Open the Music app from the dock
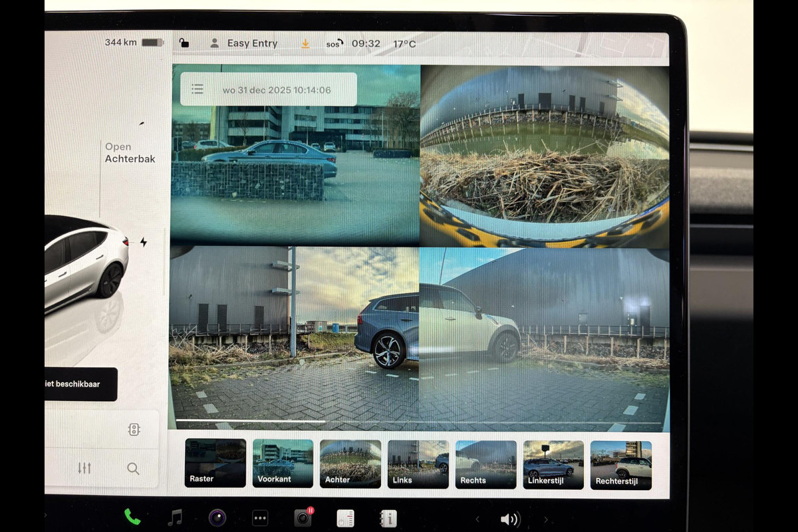The width and height of the screenshot is (798, 532). 175,517
